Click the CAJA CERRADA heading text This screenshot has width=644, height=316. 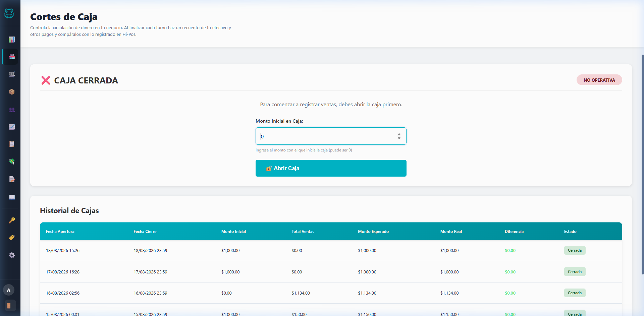point(86,80)
